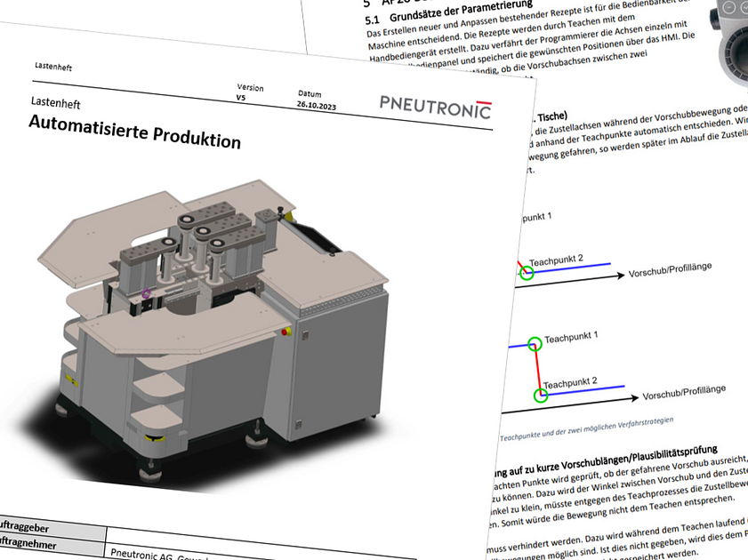748x560 pixels.
Task: Click the red line between the Teachpunkte
Action: pyautogui.click(x=537, y=370)
